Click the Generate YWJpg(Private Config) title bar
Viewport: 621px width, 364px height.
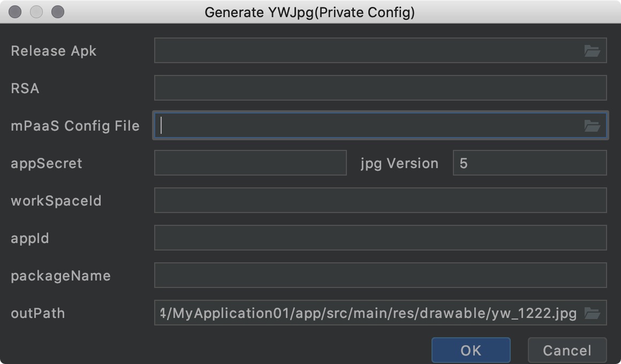[310, 12]
